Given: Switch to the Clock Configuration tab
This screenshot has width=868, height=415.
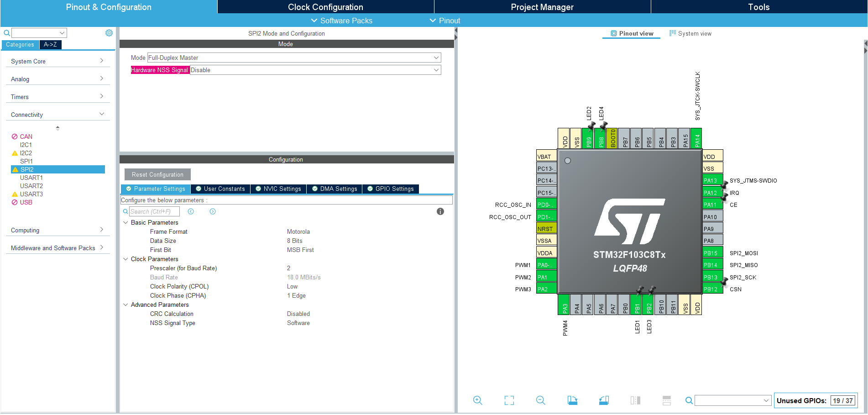Looking at the screenshot, I should point(325,7).
